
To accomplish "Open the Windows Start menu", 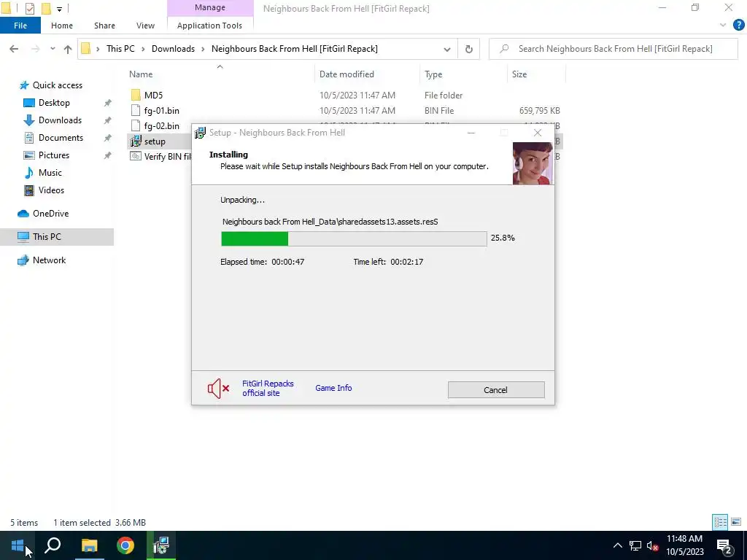I will tap(18, 545).
